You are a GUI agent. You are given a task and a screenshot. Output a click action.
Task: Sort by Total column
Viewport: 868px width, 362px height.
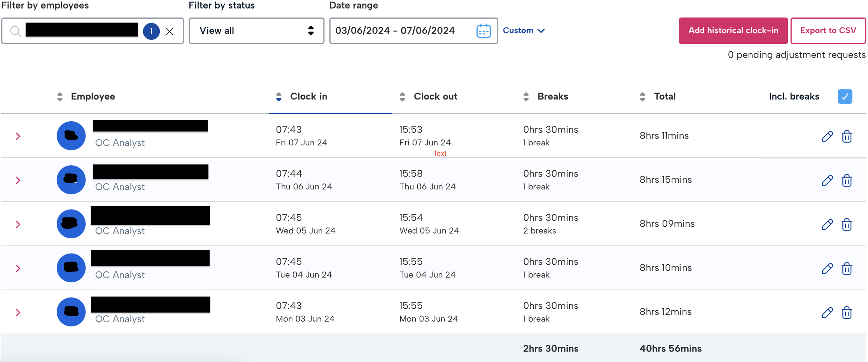pyautogui.click(x=664, y=96)
